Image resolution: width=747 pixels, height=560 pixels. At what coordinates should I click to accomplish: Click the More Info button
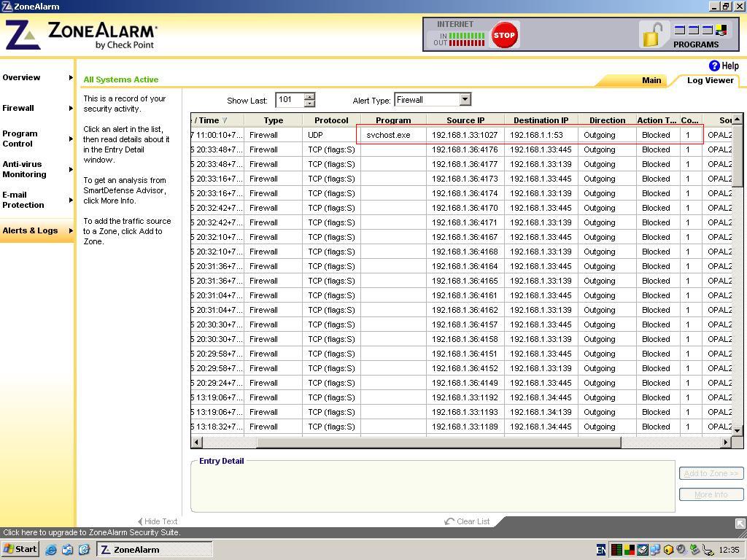[711, 494]
